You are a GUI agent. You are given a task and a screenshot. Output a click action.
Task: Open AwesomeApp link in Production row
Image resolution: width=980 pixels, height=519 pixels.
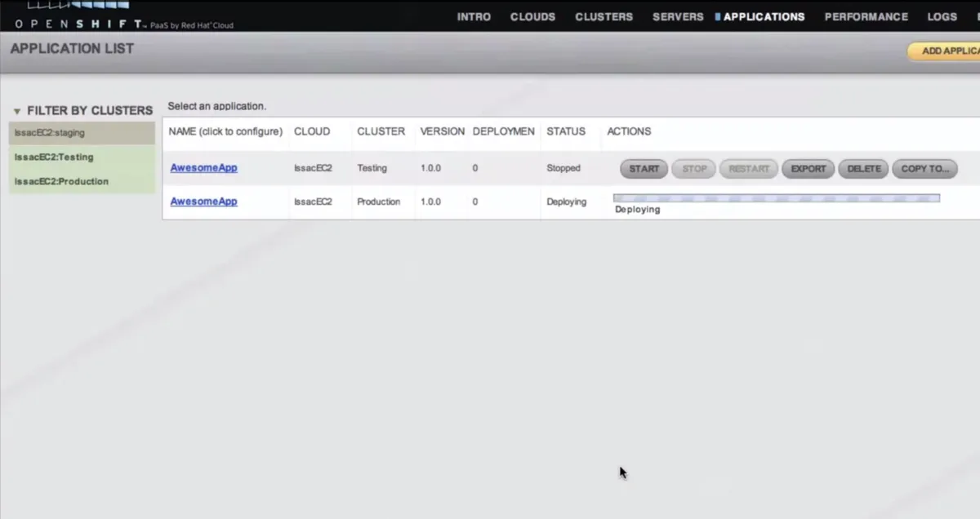[x=203, y=201]
